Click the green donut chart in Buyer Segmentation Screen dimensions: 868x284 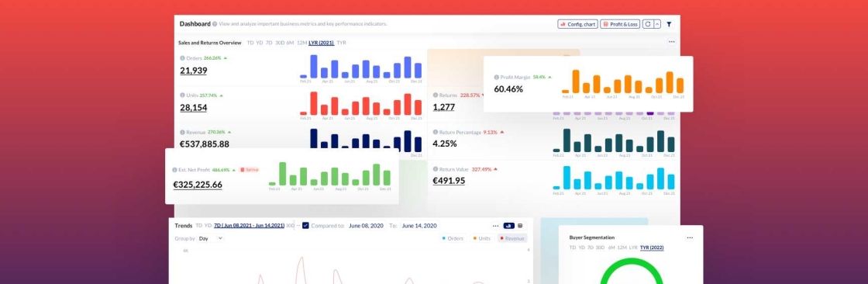tap(631, 272)
